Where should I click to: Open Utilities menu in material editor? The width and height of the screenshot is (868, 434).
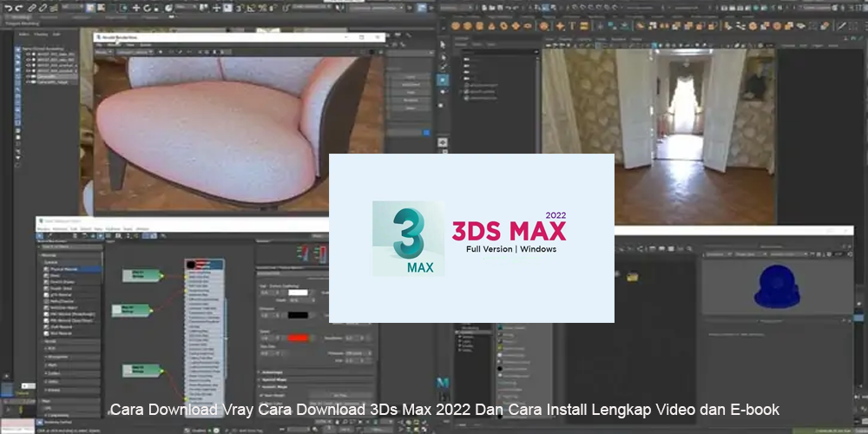pos(142,228)
